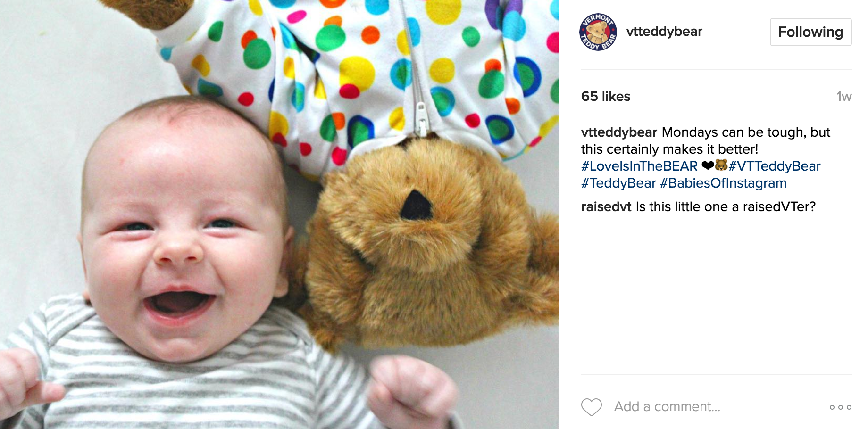The width and height of the screenshot is (868, 429).
Task: Click the teddy bear's nose in photo
Action: [x=416, y=205]
